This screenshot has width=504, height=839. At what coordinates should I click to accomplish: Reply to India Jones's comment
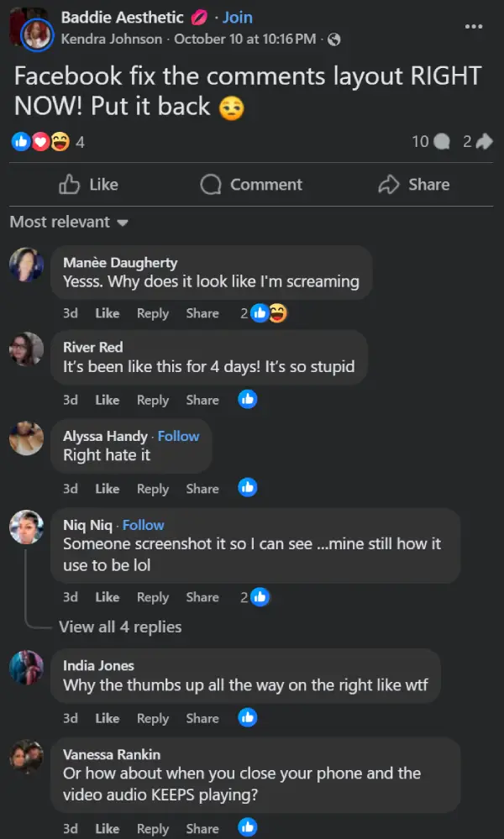(153, 718)
